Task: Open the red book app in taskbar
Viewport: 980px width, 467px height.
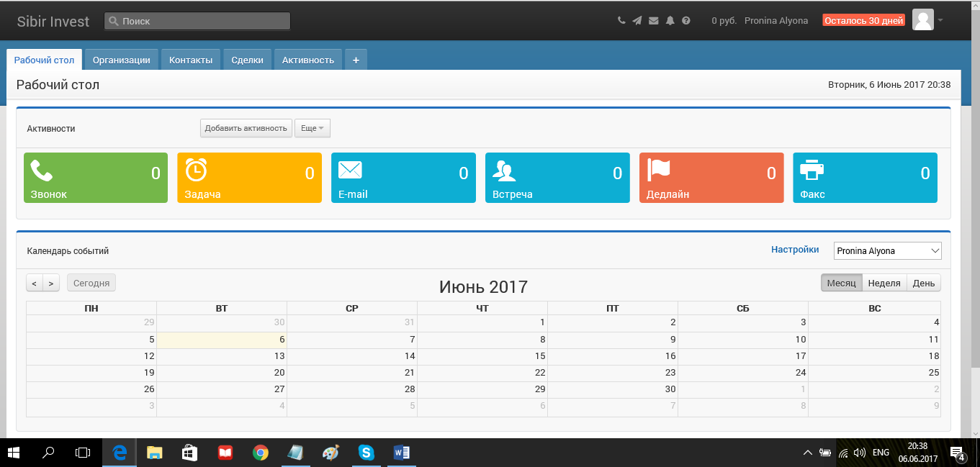Action: [x=225, y=453]
